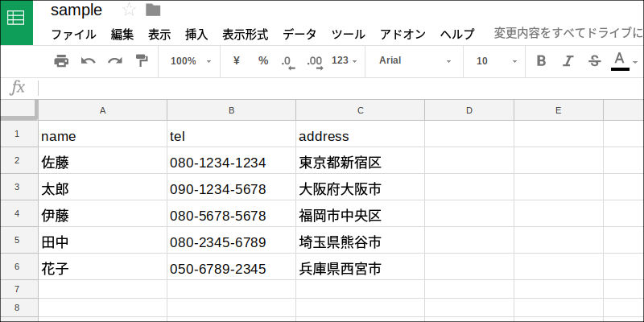
Task: Open the 表示 menu
Action: tap(159, 34)
